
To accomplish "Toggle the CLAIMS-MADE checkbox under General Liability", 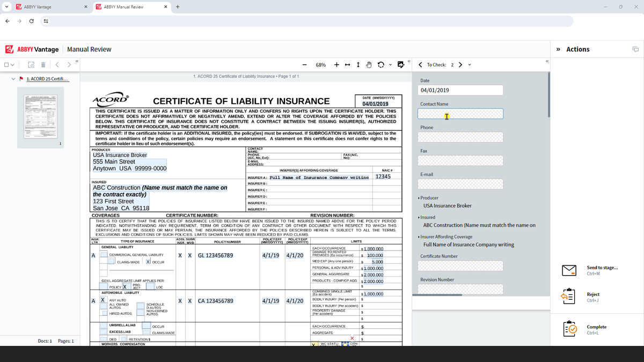I will [112, 262].
